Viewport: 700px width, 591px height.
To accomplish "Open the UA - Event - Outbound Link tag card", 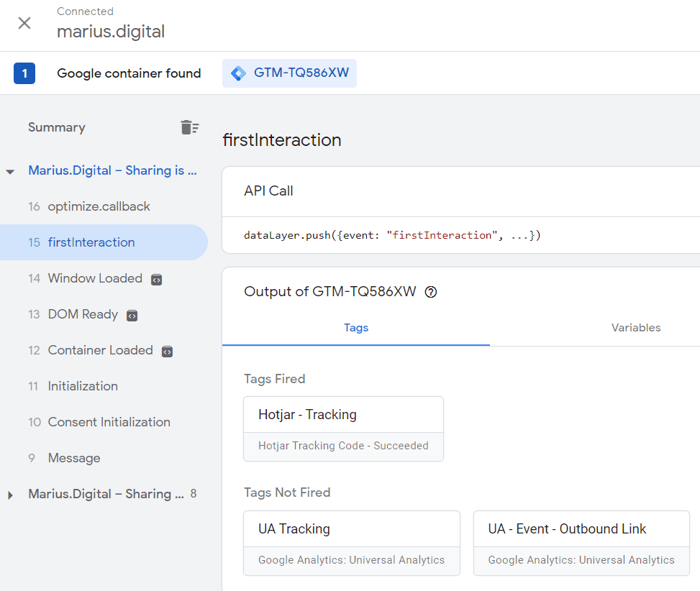I will click(581, 543).
